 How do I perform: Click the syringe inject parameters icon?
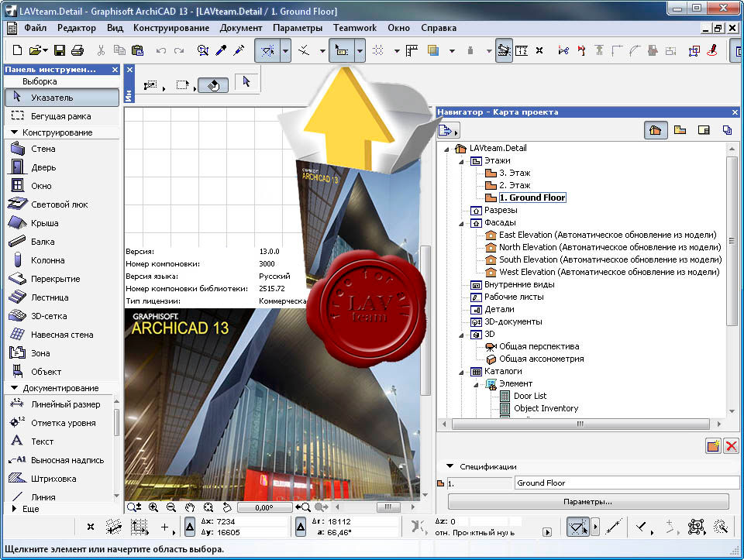coord(239,50)
